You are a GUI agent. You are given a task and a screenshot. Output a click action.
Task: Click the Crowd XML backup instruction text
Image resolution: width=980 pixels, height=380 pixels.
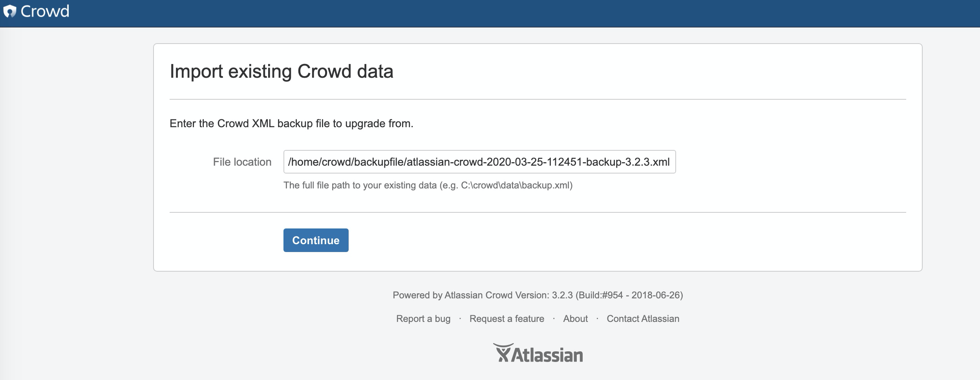291,124
